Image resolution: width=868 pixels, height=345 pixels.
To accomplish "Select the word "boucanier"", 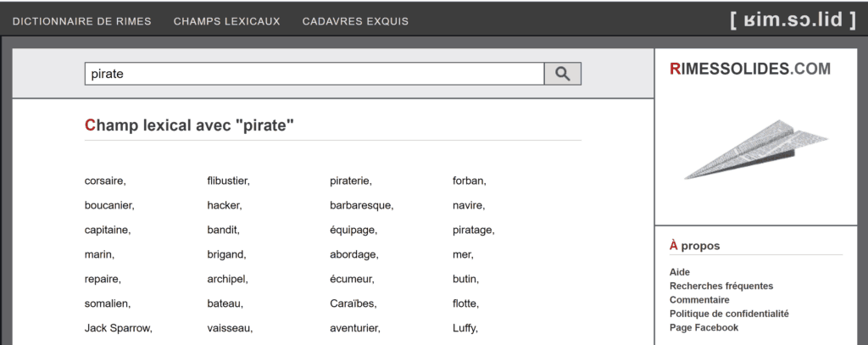I will pyautogui.click(x=108, y=205).
